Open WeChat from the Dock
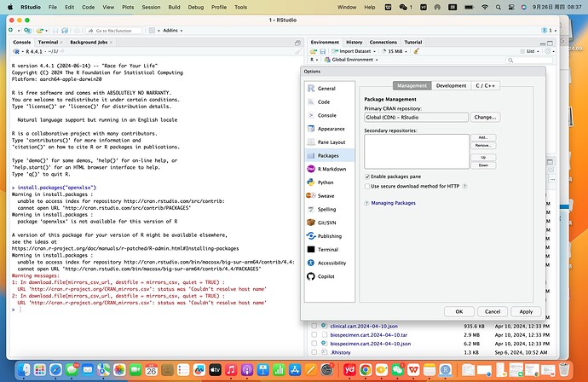 tap(397, 370)
